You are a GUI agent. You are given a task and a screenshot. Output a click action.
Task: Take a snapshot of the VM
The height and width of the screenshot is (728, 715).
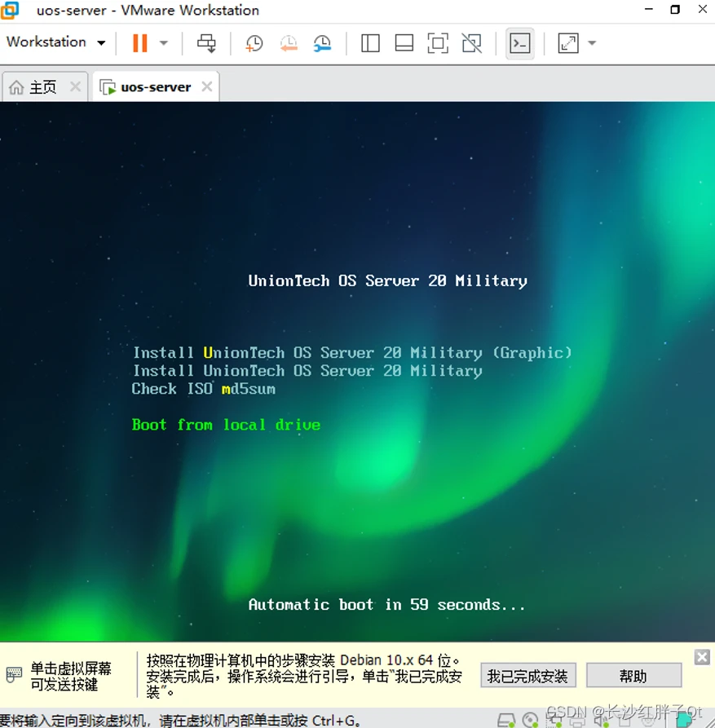coord(254,43)
